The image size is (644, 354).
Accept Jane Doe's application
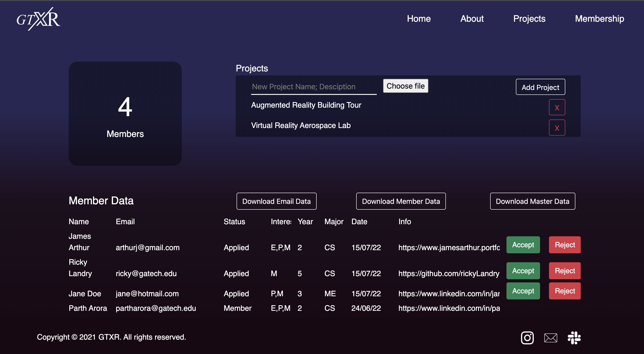(523, 291)
